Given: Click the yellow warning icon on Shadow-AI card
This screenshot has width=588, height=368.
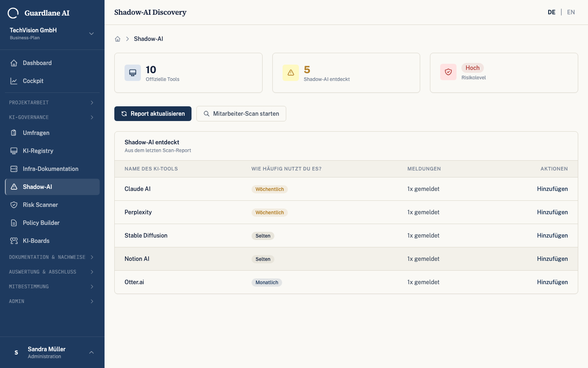Looking at the screenshot, I should [x=291, y=73].
